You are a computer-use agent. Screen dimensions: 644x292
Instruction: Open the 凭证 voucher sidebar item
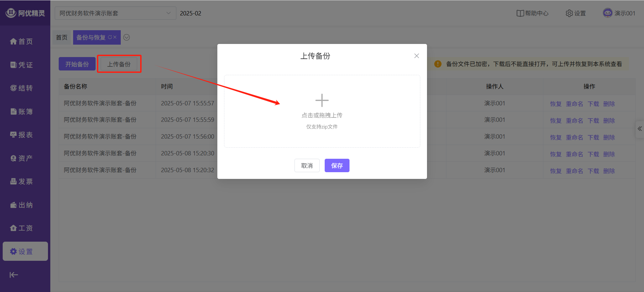coord(21,65)
